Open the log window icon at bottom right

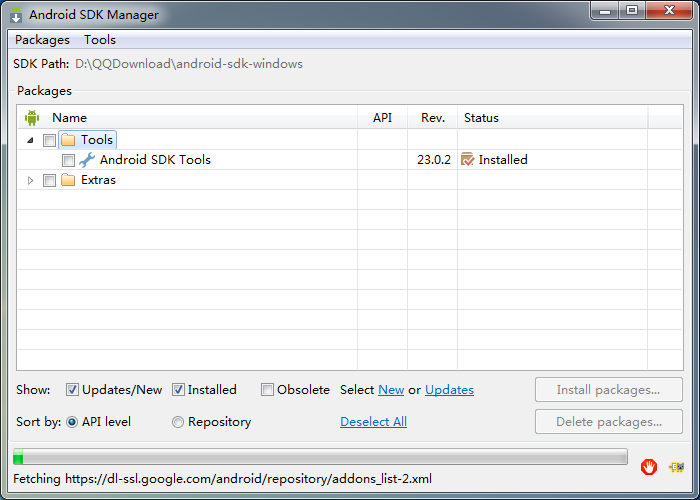pyautogui.click(x=677, y=467)
